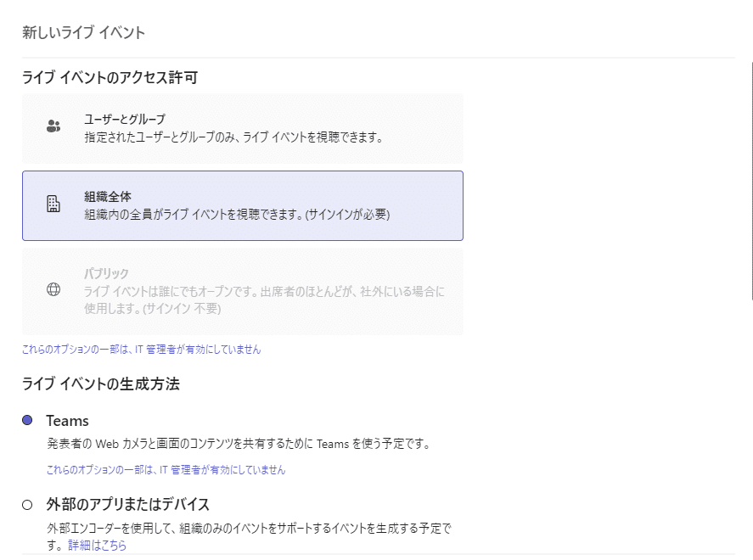Image resolution: width=753 pixels, height=560 pixels.
Task: Click the 外部のアプリまたはデバイス label
Action: [127, 504]
